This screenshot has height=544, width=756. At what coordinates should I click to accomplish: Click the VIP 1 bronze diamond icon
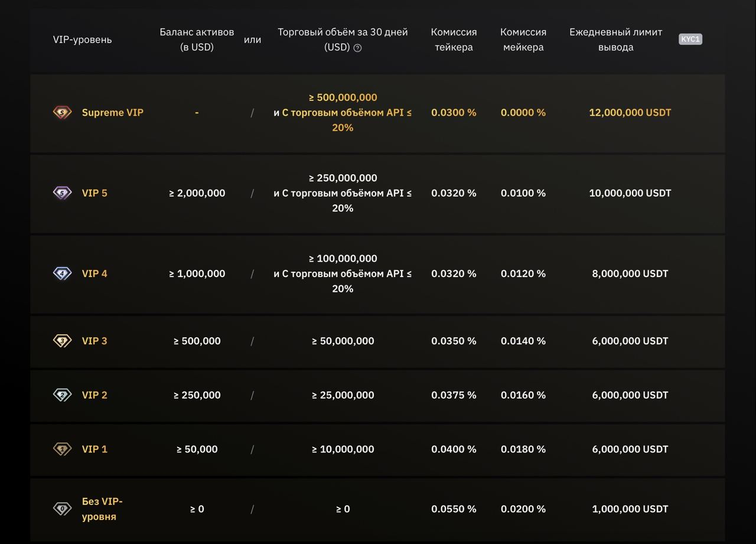[62, 449]
